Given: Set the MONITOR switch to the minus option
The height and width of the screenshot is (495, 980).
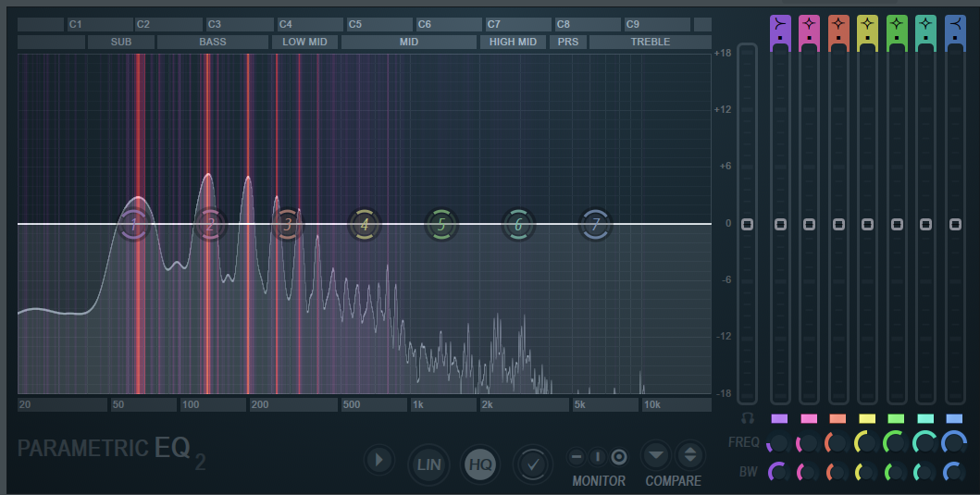Looking at the screenshot, I should (577, 456).
